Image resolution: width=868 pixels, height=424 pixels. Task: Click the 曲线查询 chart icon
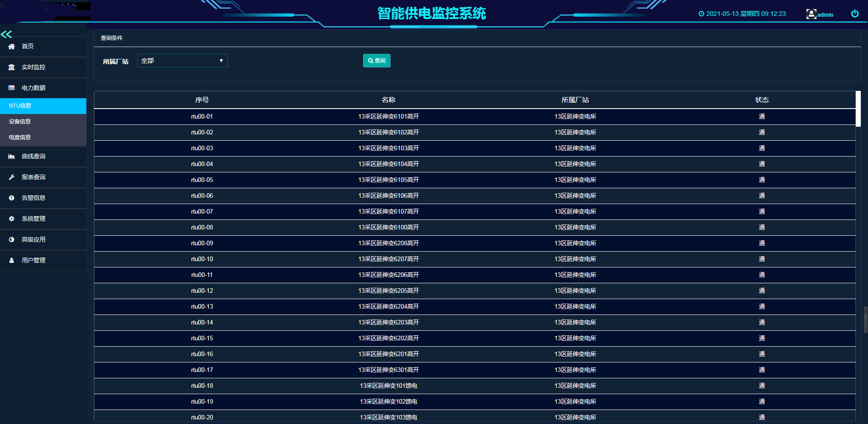(12, 157)
